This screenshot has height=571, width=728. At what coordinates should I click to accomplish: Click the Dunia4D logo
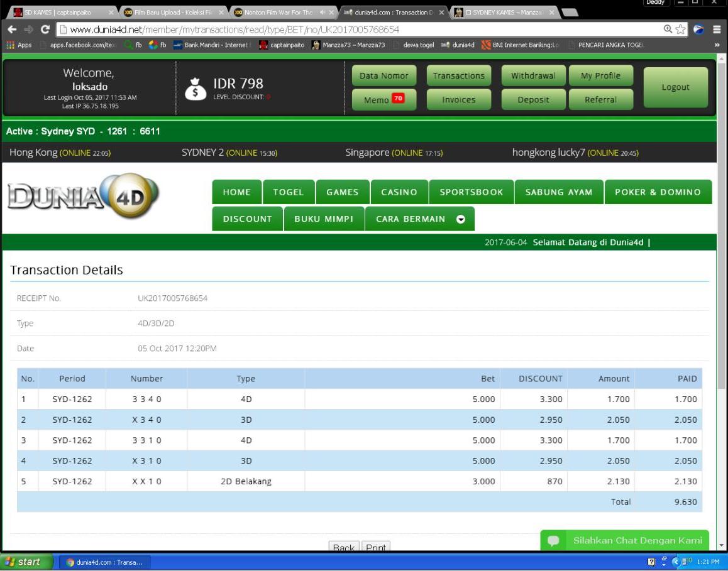(83, 196)
